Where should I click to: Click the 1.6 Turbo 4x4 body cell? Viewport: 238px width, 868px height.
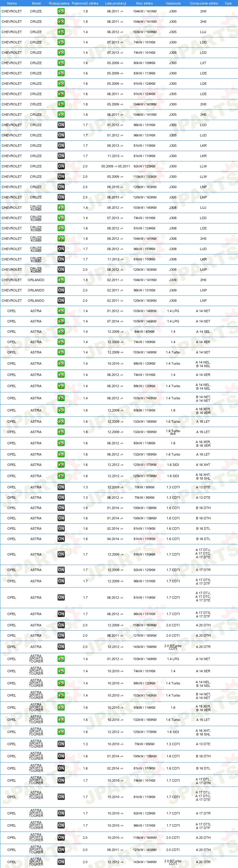173,432
